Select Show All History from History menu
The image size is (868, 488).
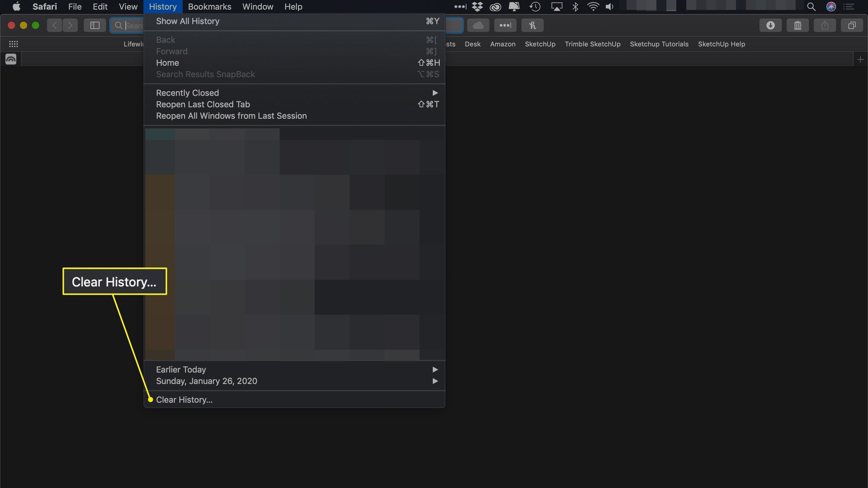[187, 21]
